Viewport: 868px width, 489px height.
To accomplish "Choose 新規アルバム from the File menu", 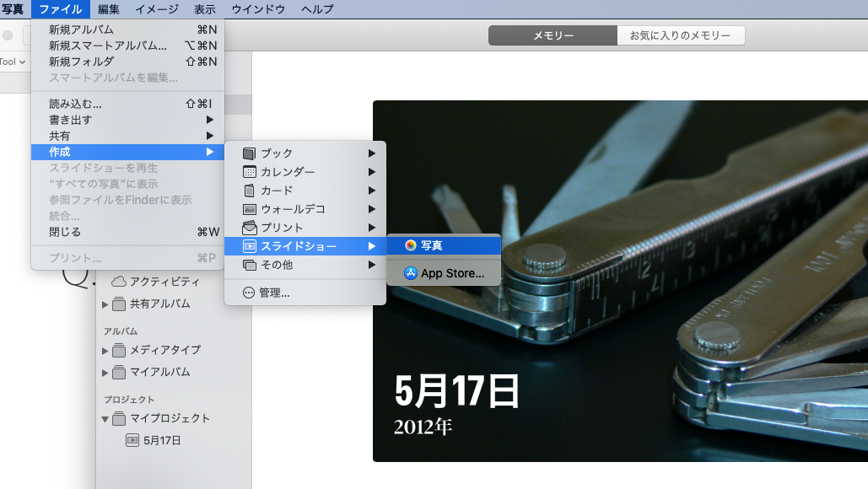I will tap(128, 30).
